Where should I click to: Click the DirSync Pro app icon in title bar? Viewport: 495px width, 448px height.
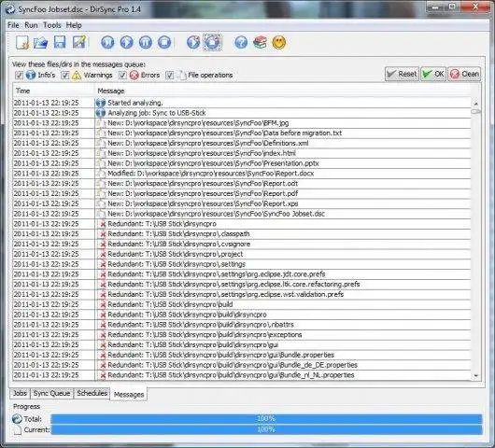tap(10, 9)
